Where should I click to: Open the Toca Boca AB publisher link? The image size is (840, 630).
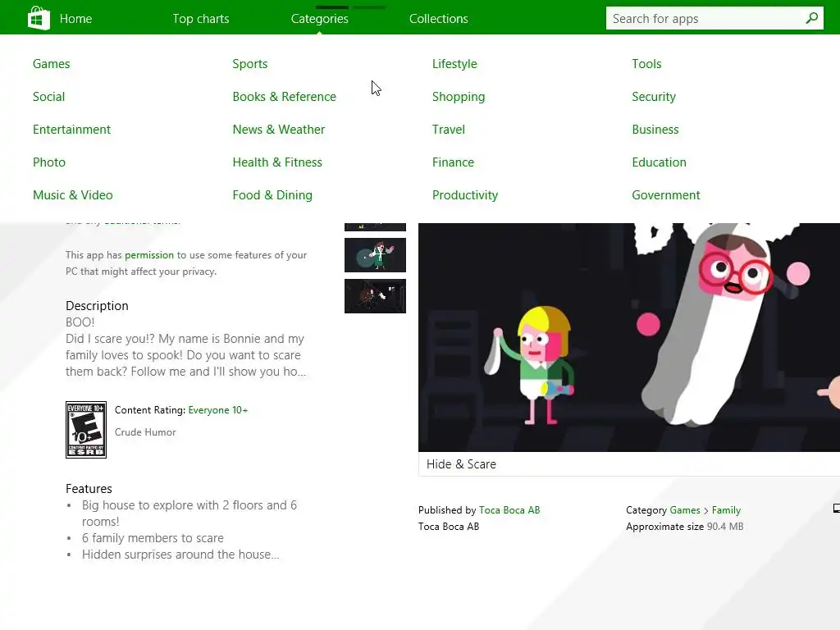[x=509, y=510]
